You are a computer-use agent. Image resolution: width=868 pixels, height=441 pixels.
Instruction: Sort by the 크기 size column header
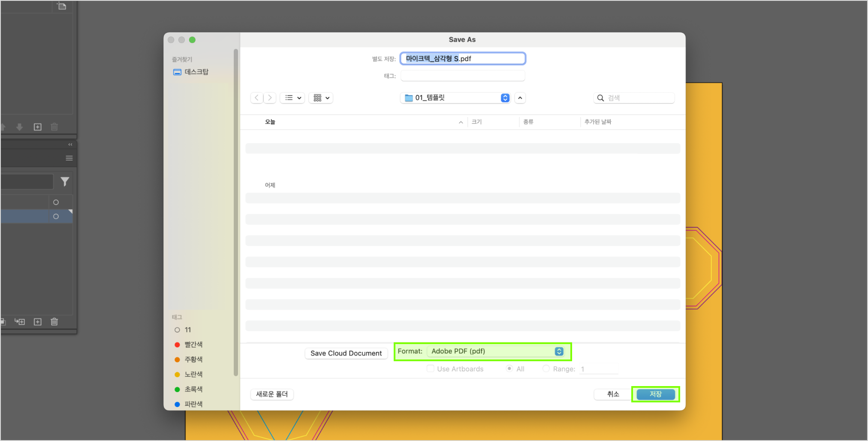[x=476, y=122]
